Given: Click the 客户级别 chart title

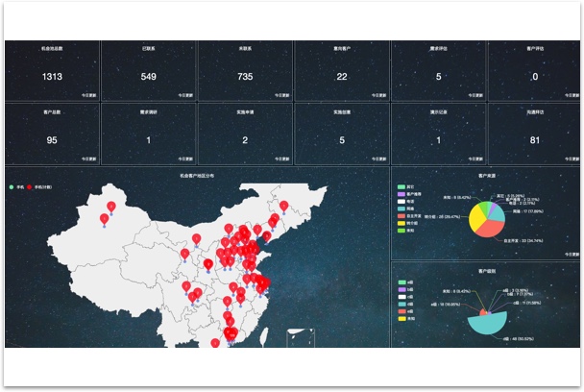Looking at the screenshot, I should coord(487,271).
